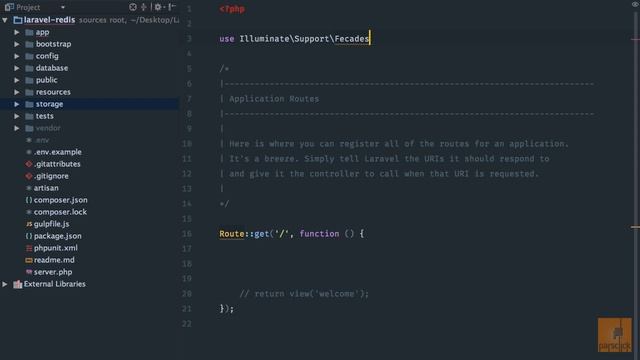Image resolution: width=640 pixels, height=360 pixels.
Task: Click the server.php PHP file icon
Action: (x=29, y=272)
